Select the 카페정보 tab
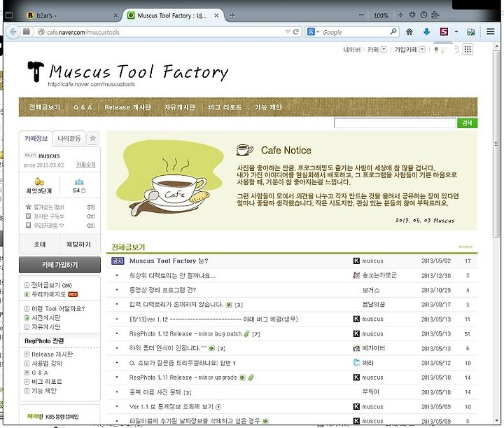The width and height of the screenshot is (504, 428). (x=36, y=138)
